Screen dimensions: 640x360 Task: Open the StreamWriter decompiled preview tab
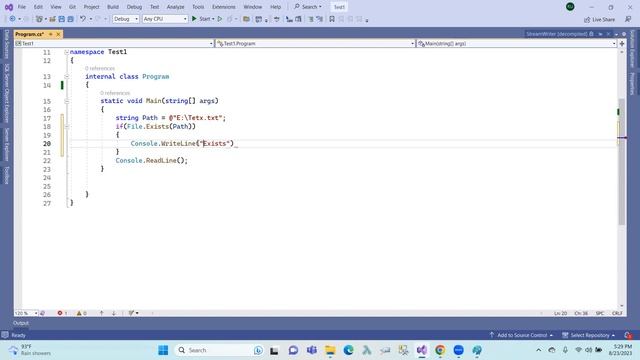pos(557,34)
